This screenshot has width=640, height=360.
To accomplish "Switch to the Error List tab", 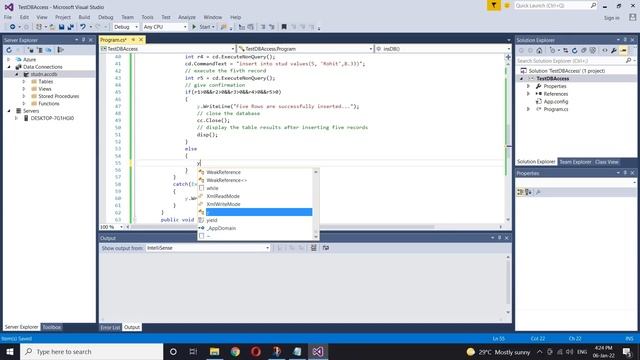I will click(x=110, y=327).
